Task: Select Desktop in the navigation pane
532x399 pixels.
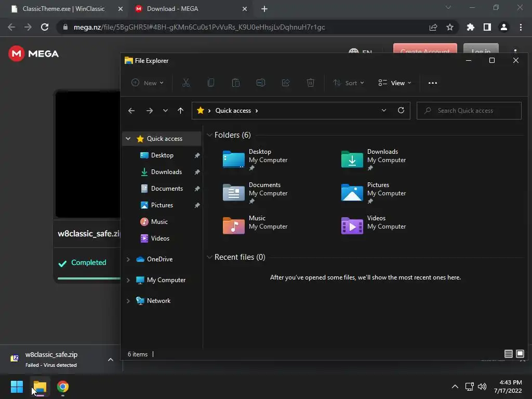Action: tap(162, 155)
